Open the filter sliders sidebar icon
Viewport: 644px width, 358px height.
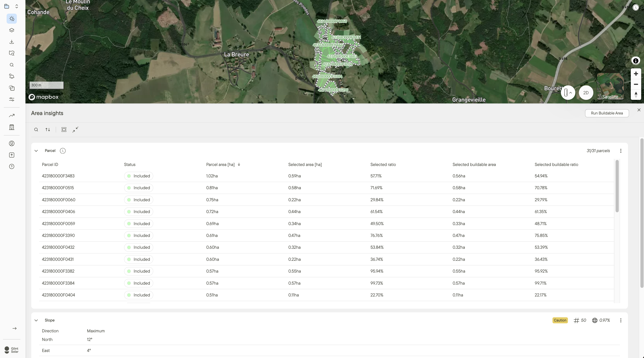11,99
